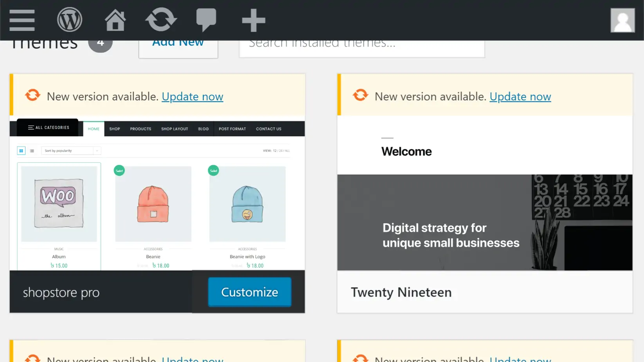Focus the Search installed themes field

point(362,49)
